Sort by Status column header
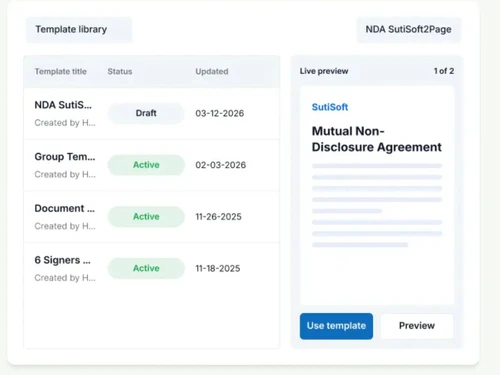 click(120, 71)
